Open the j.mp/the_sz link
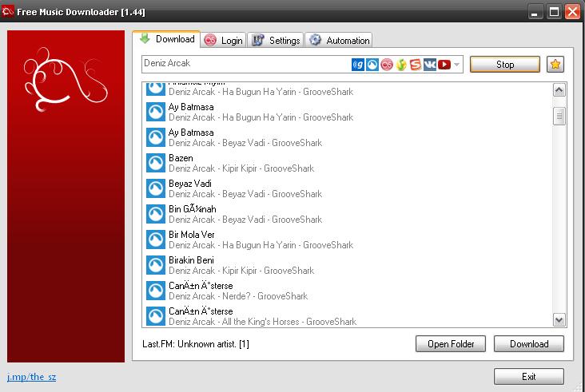Viewport: 585px width, 392px height. click(x=32, y=377)
